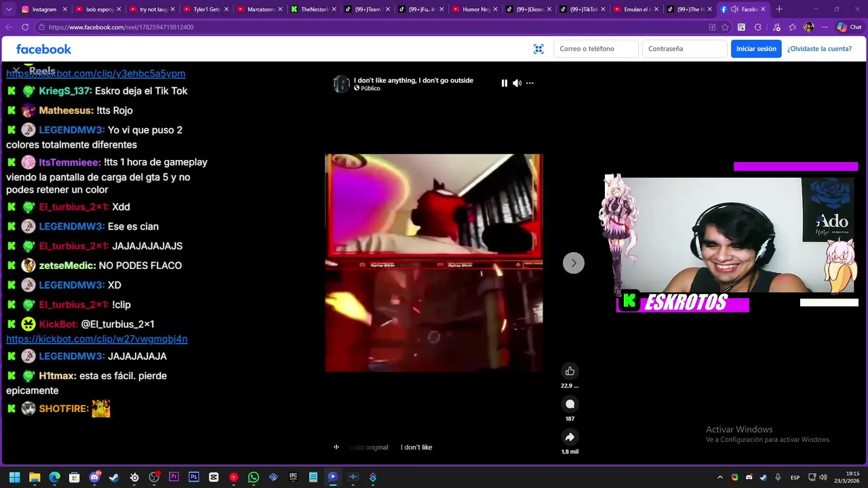Reload the page
868x488 pixels.
[25, 27]
